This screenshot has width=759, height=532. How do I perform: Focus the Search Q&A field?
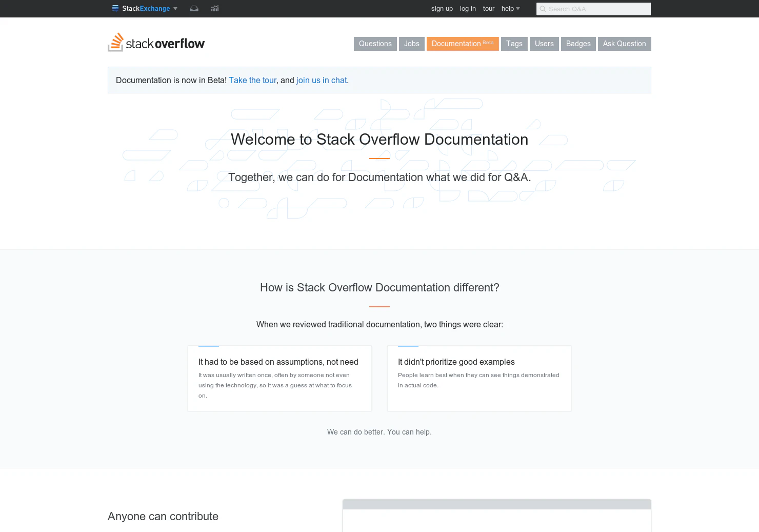(x=593, y=9)
